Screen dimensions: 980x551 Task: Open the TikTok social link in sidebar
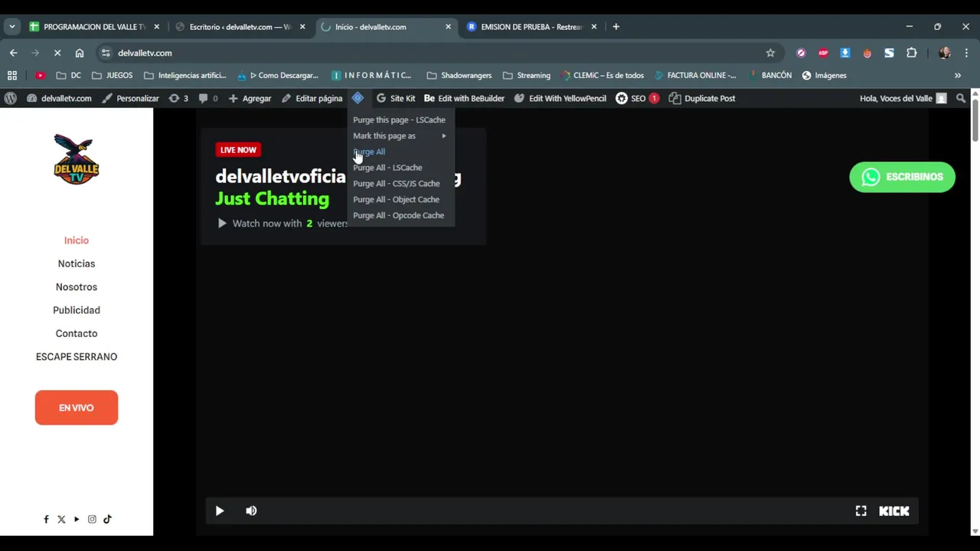click(107, 519)
